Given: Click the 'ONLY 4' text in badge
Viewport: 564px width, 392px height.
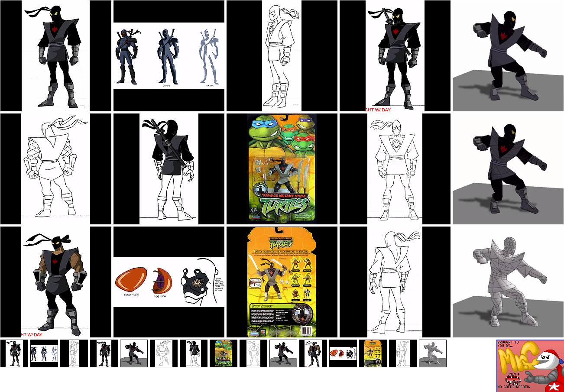Looking at the screenshot, I should tap(513, 374).
